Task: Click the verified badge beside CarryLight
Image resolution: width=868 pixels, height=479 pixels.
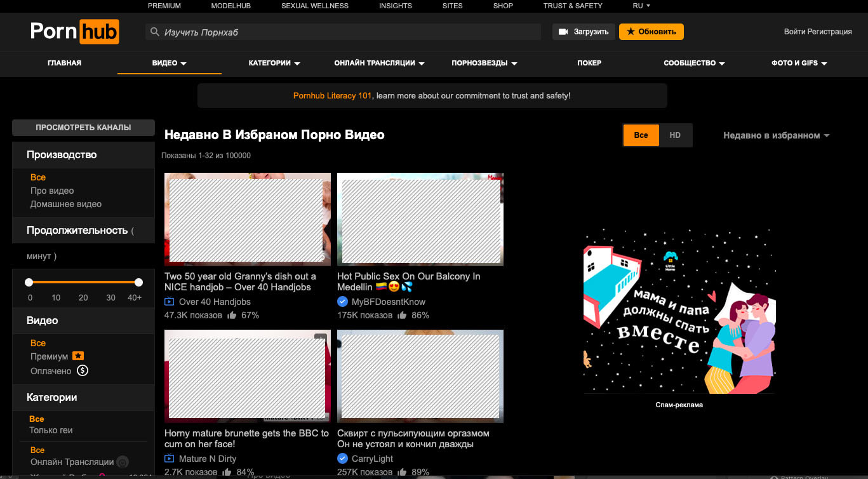Action: pos(342,459)
